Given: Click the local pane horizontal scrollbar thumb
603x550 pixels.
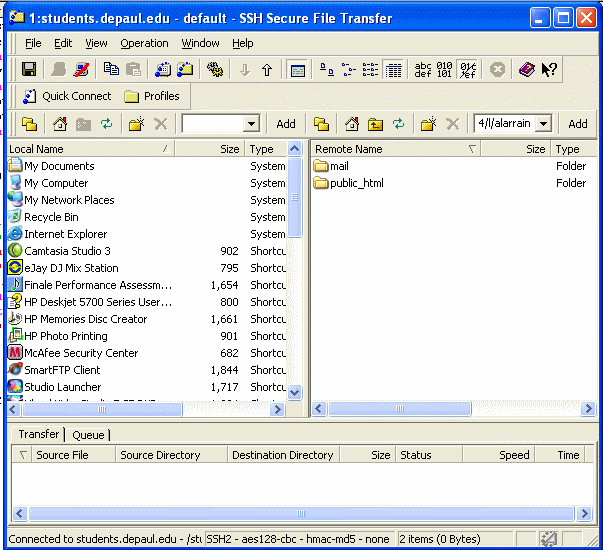Looking at the screenshot, I should [x=102, y=409].
